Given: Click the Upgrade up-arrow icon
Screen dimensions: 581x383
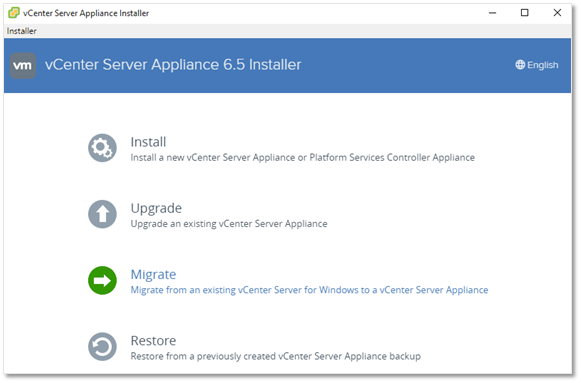Looking at the screenshot, I should [102, 214].
